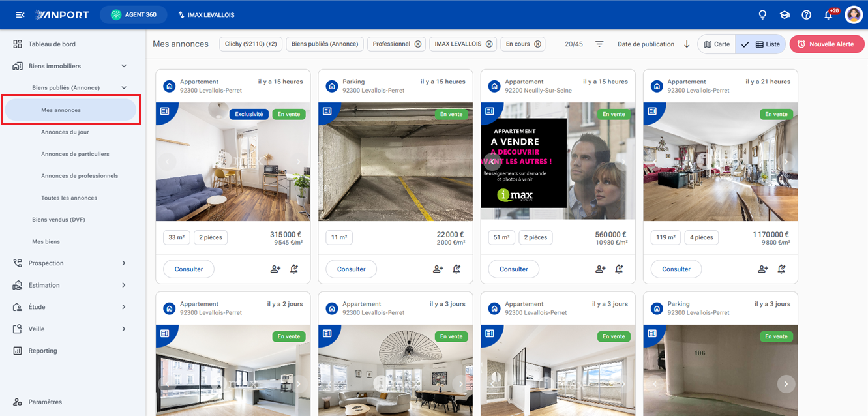This screenshot has width=868, height=416.
Task: Remove the Professionnel filter chip
Action: pyautogui.click(x=418, y=44)
